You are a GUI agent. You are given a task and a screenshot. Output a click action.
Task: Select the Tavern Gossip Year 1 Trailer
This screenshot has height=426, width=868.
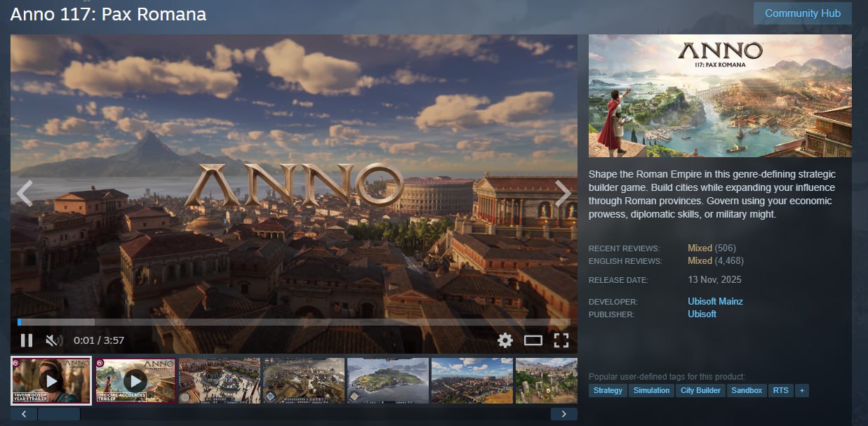click(51, 380)
